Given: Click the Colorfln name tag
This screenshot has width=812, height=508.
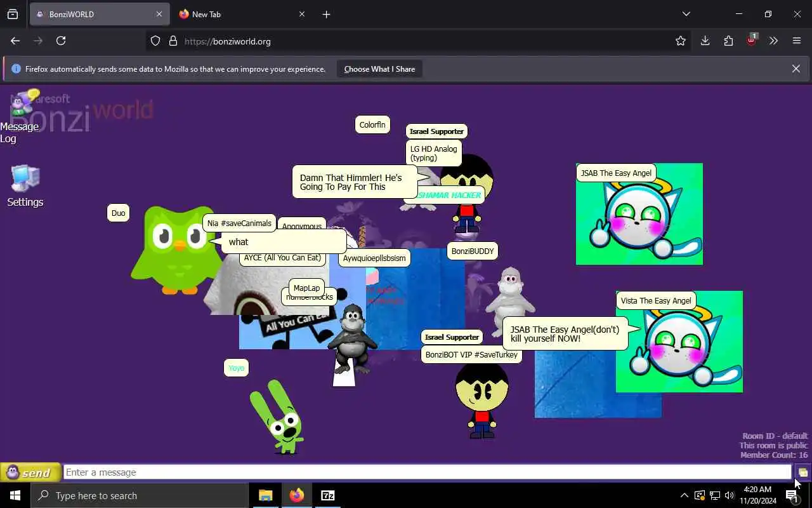Looking at the screenshot, I should click(372, 124).
